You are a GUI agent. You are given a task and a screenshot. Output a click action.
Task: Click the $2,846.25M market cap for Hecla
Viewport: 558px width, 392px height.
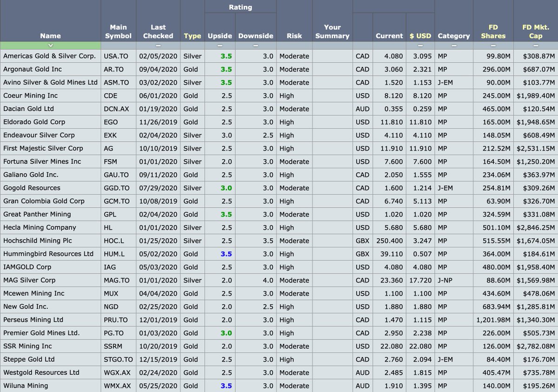[x=536, y=228]
